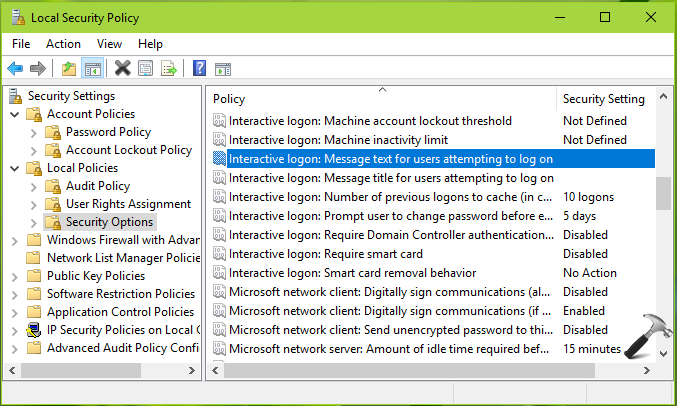The width and height of the screenshot is (677, 406).
Task: Click the policy list vertical scrollbar thumb
Action: (664, 193)
